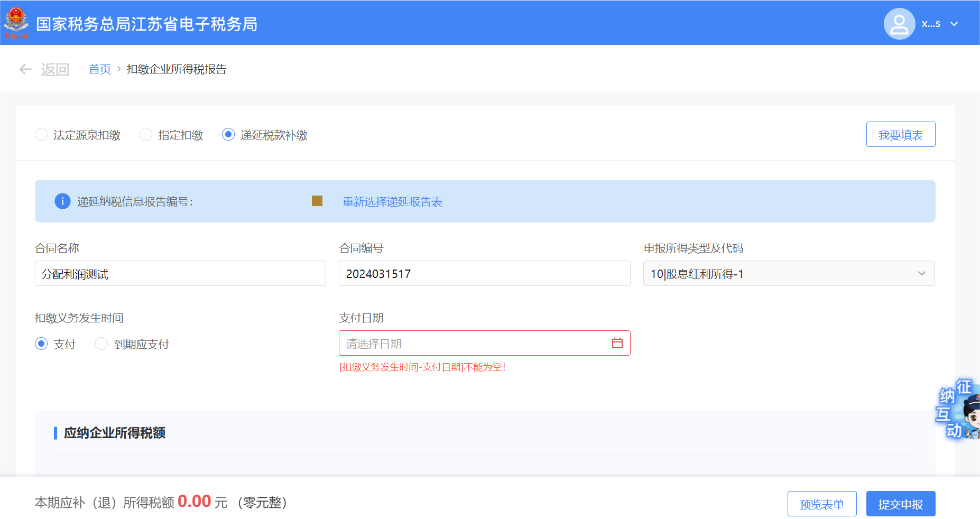980x519 pixels.
Task: Click the 预览表单 button
Action: [821, 504]
